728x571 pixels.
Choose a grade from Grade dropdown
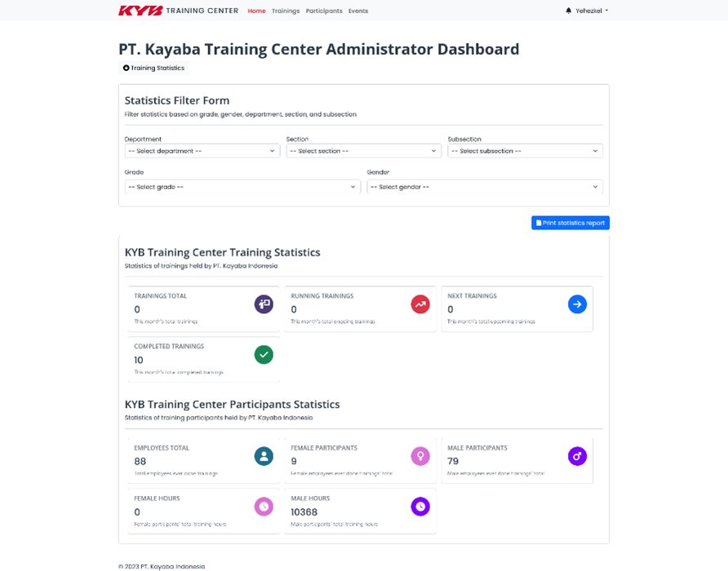242,187
